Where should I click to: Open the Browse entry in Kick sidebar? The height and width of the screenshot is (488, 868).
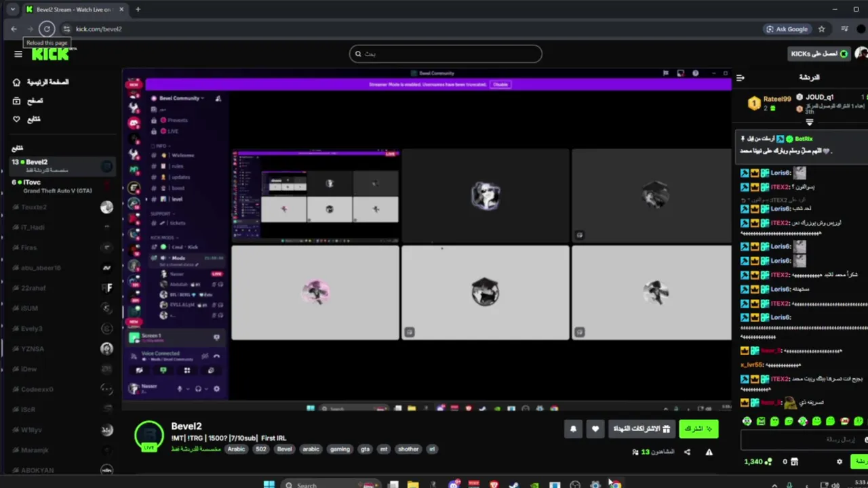tap(28, 100)
